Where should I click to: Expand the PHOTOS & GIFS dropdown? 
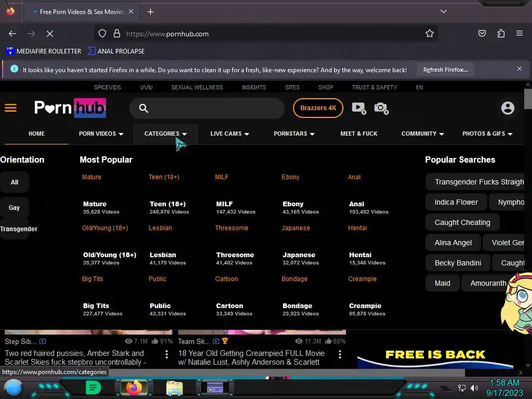(487, 134)
